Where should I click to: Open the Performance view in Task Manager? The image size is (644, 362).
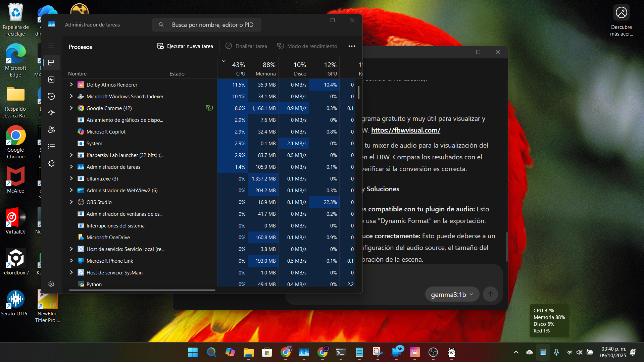click(x=51, y=80)
